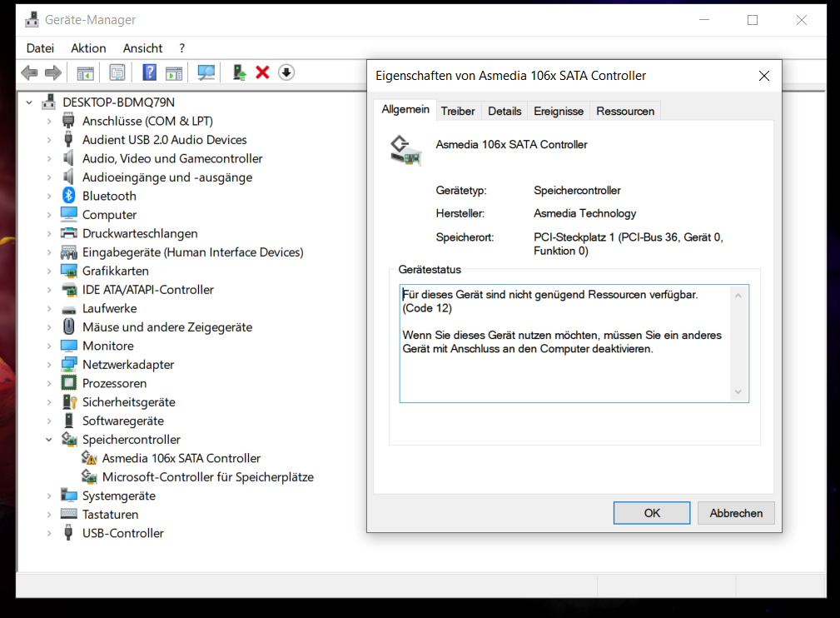The height and width of the screenshot is (618, 840).
Task: Click the red X uninstall device icon
Action: point(262,72)
